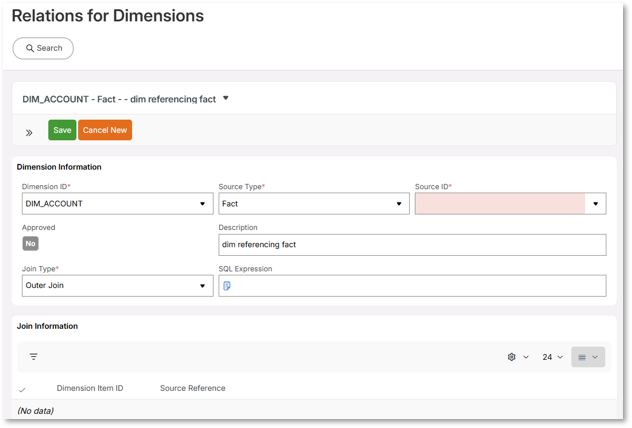
Task: Click Cancel New button
Action: 105,130
